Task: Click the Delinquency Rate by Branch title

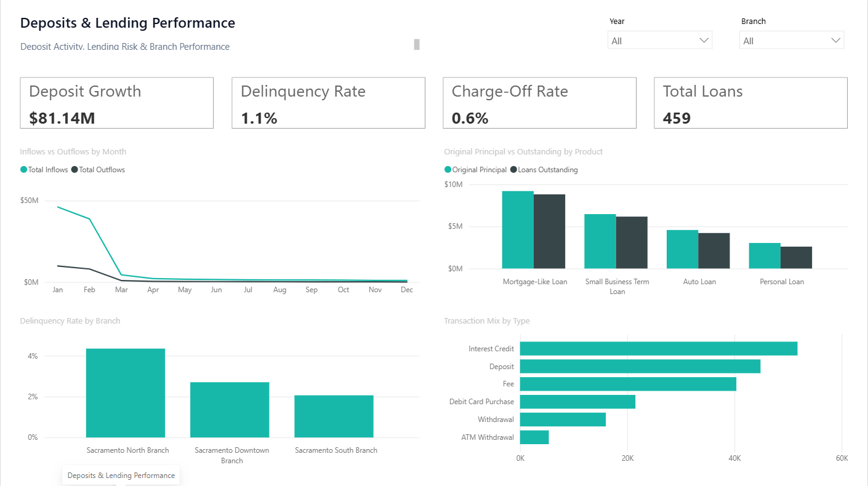Action: [x=70, y=321]
